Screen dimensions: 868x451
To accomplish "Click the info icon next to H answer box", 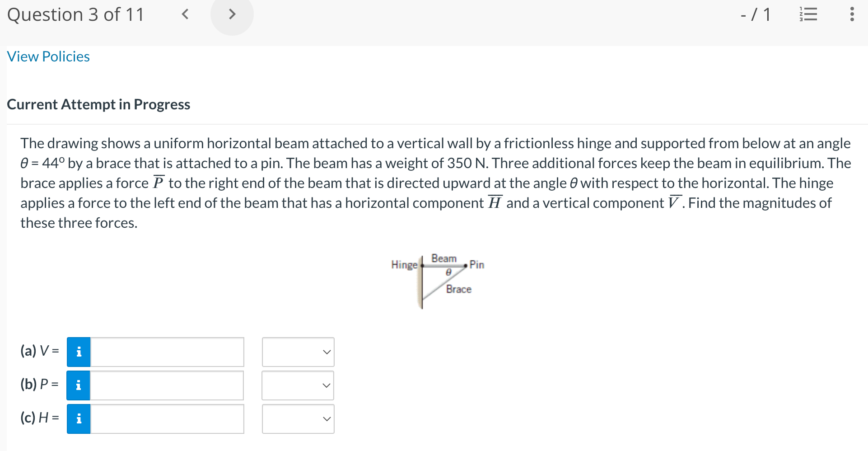I will (x=78, y=418).
